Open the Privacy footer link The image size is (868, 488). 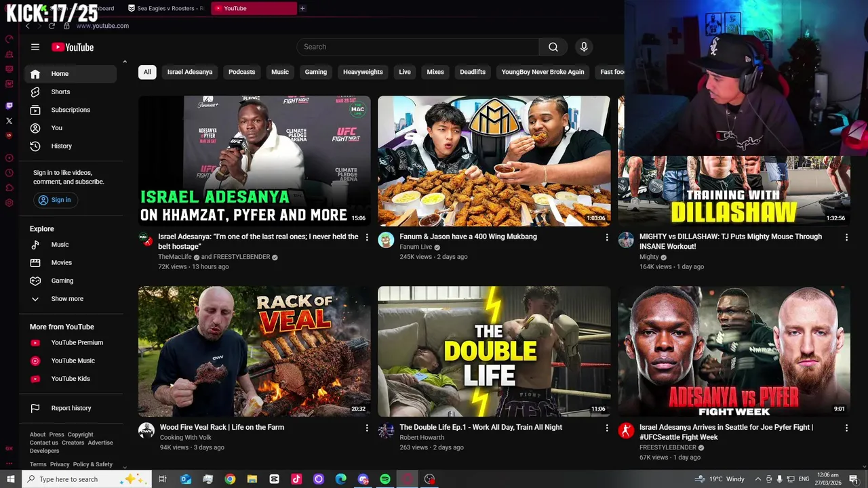pyautogui.click(x=59, y=464)
